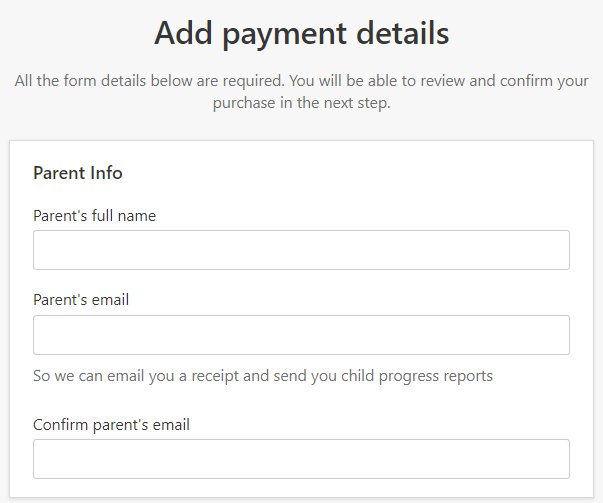Image resolution: width=603 pixels, height=503 pixels.
Task: Click the Parent Info section heading
Action: tap(78, 173)
